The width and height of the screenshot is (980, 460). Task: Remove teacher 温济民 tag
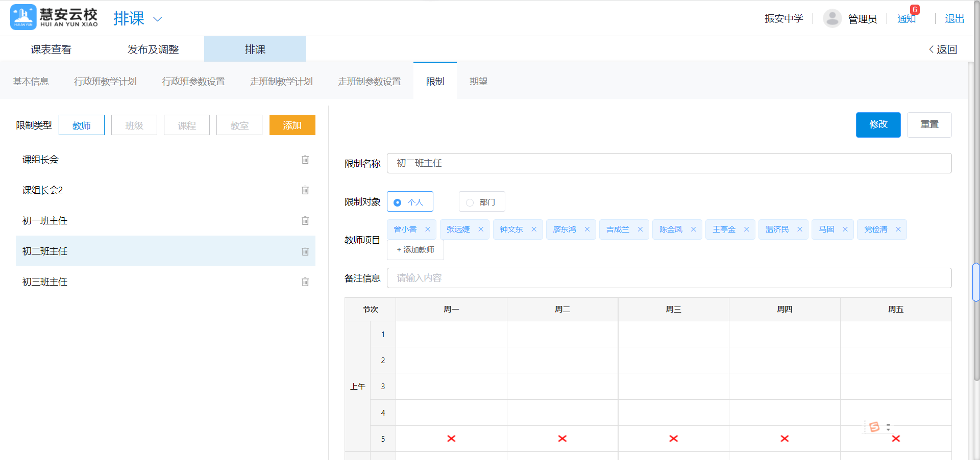point(800,229)
